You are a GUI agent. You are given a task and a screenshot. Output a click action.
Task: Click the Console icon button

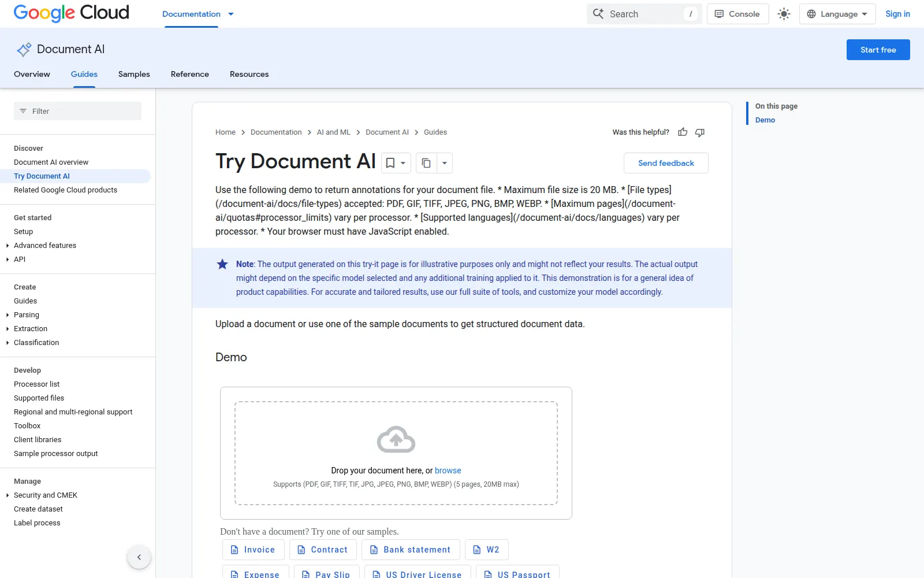point(737,14)
